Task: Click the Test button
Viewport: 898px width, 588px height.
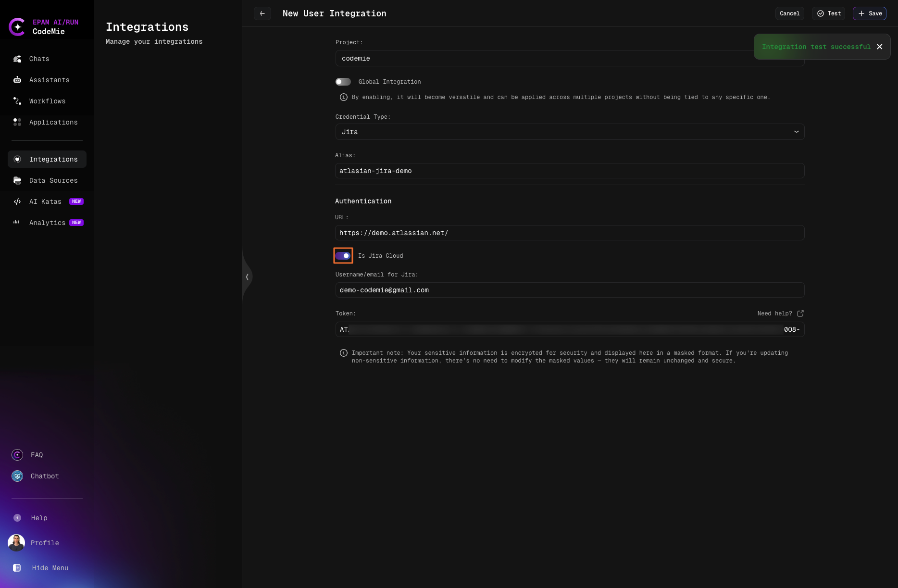Action: 829,13
